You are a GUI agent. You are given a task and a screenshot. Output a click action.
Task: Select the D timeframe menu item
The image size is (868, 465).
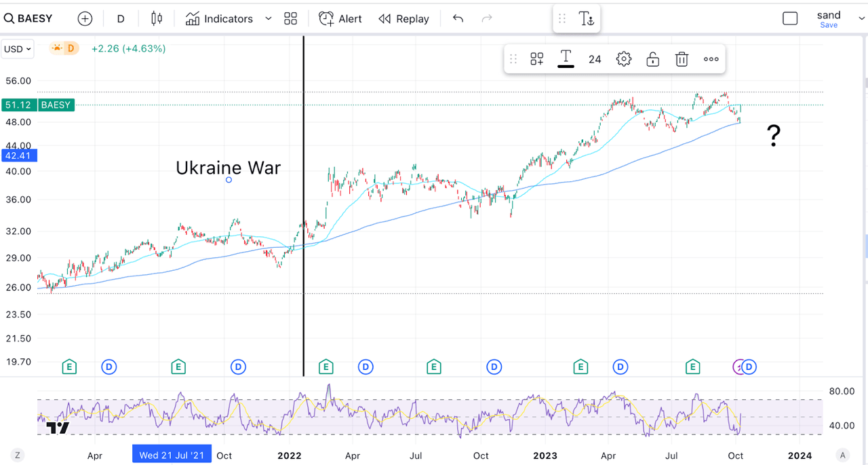pyautogui.click(x=120, y=18)
